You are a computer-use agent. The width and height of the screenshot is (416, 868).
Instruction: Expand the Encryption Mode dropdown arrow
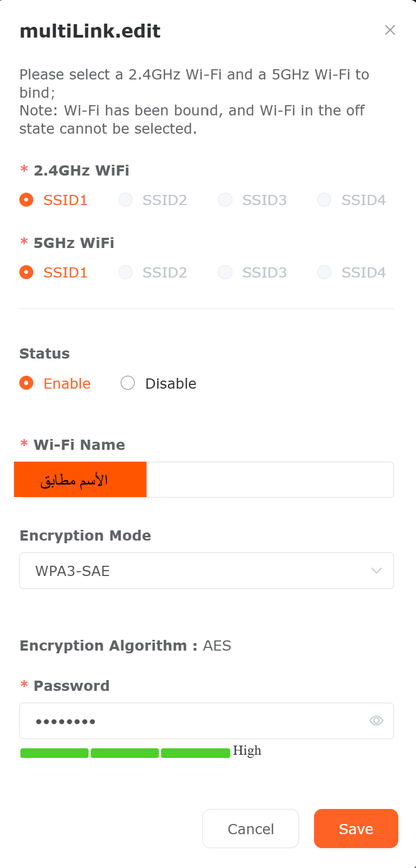(376, 571)
